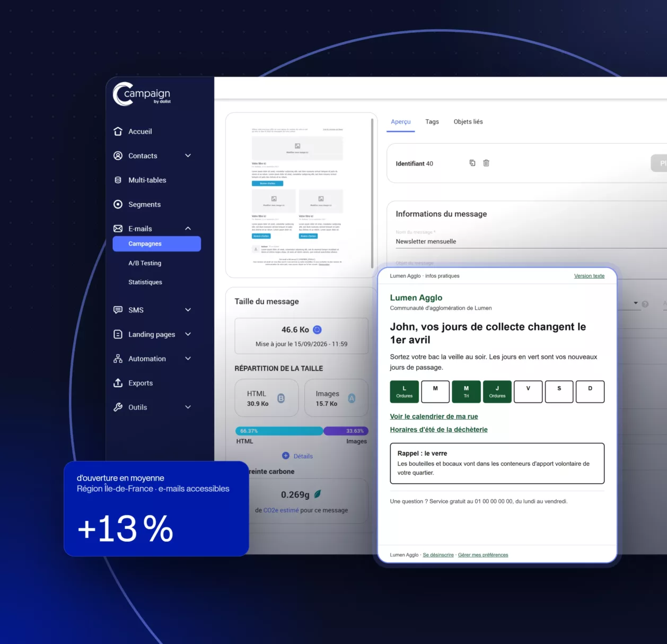Toggle the Dimanche D day box
The width and height of the screenshot is (667, 644).
(590, 391)
